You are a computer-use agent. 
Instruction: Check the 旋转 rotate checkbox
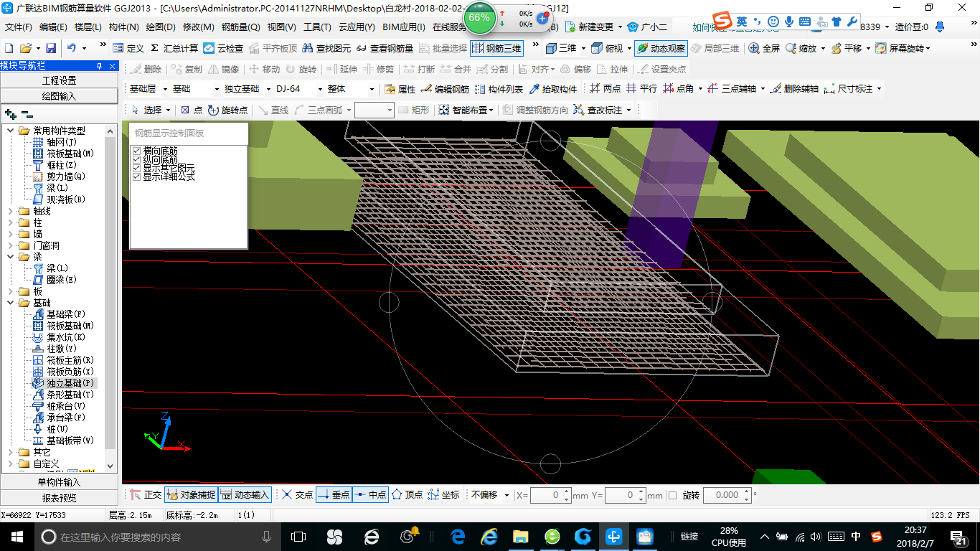point(672,495)
